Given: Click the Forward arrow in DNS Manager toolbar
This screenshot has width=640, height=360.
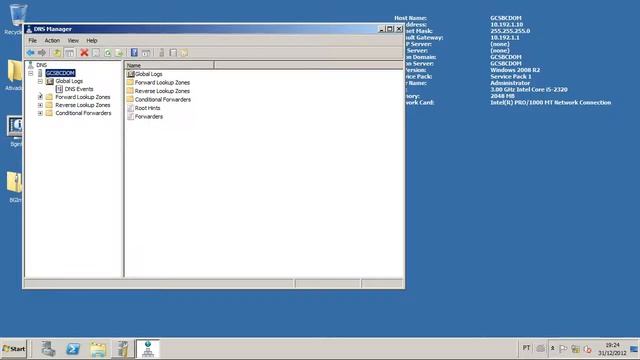Looking at the screenshot, I should pos(42,53).
